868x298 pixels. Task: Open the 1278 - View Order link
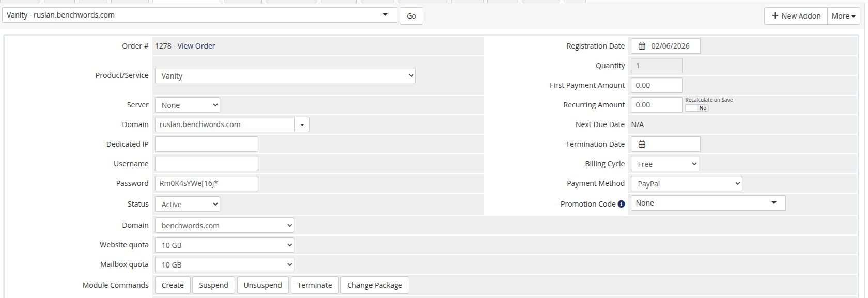tap(185, 46)
